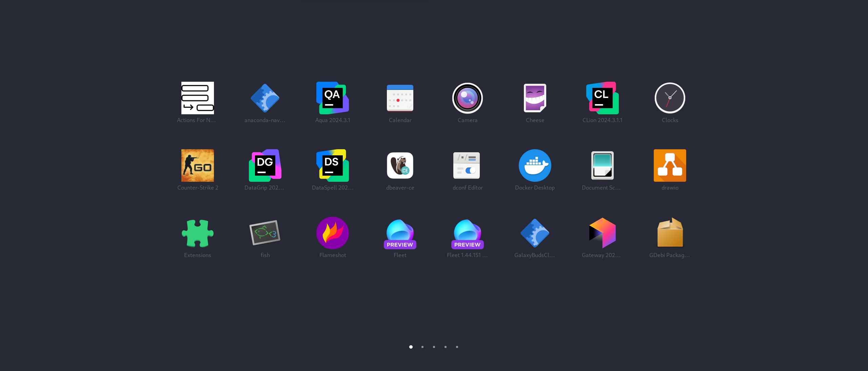Open the drawio diagram app

pyautogui.click(x=670, y=165)
